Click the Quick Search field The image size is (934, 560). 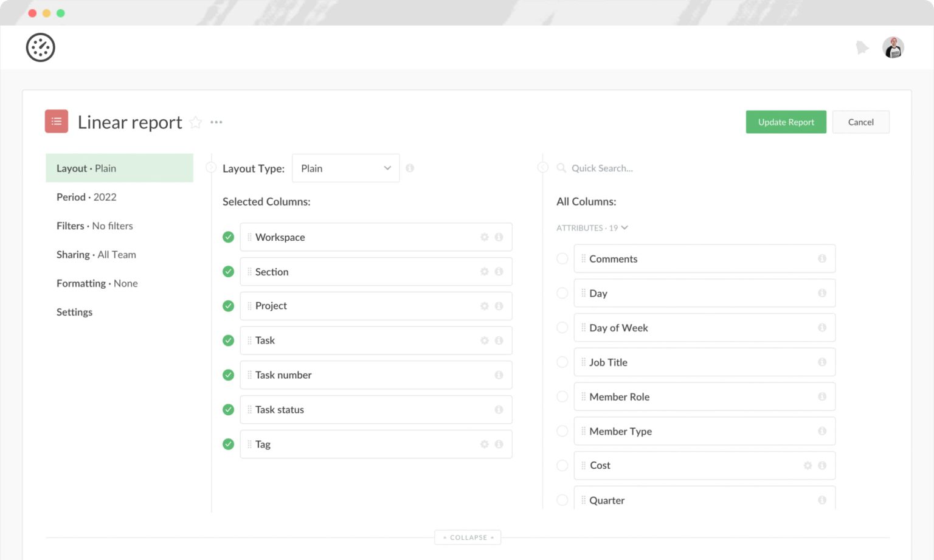click(x=608, y=168)
